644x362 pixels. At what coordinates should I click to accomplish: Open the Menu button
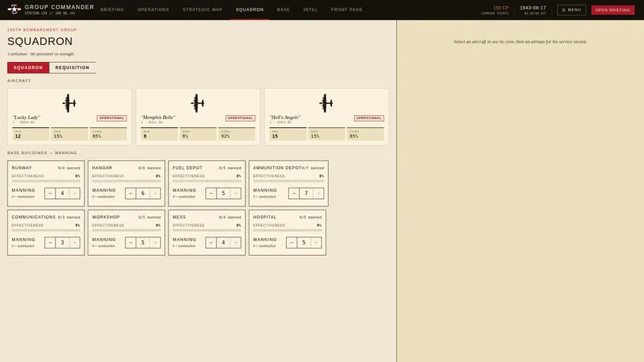coord(571,10)
